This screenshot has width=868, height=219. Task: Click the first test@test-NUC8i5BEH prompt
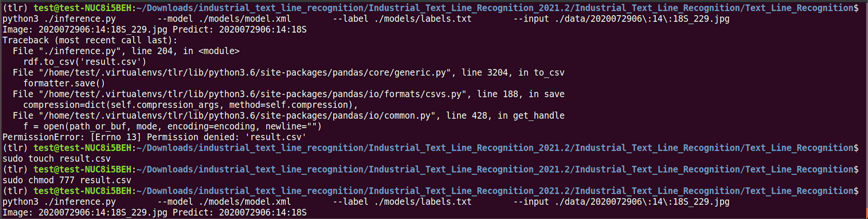coord(82,8)
